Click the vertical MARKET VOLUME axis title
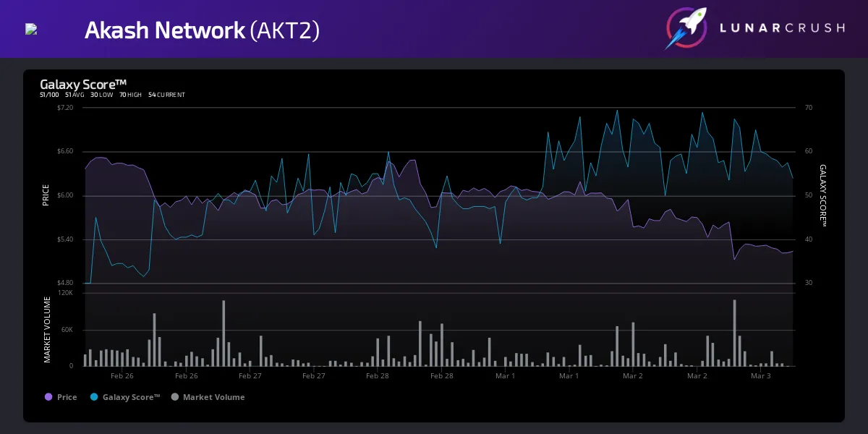Viewport: 868px width, 434px height. coord(46,329)
